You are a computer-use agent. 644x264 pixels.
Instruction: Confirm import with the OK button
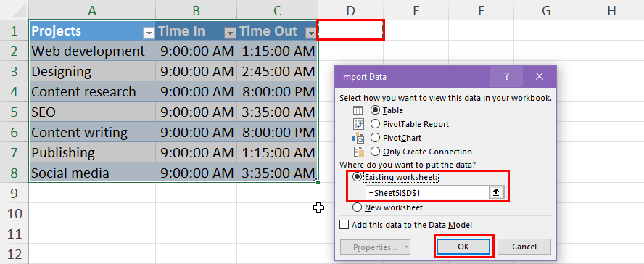(x=463, y=247)
